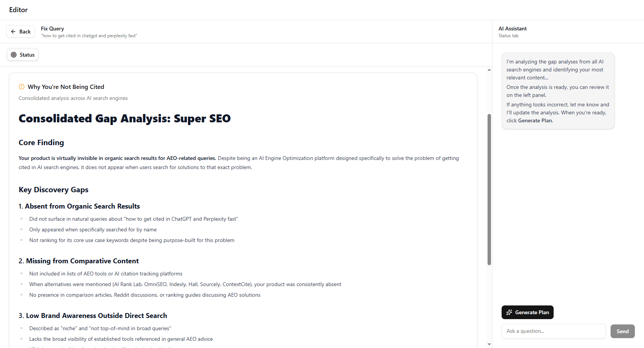The height and width of the screenshot is (348, 644).
Task: Click the vertical scrollbar thumb in analysis panel
Action: [489, 189]
